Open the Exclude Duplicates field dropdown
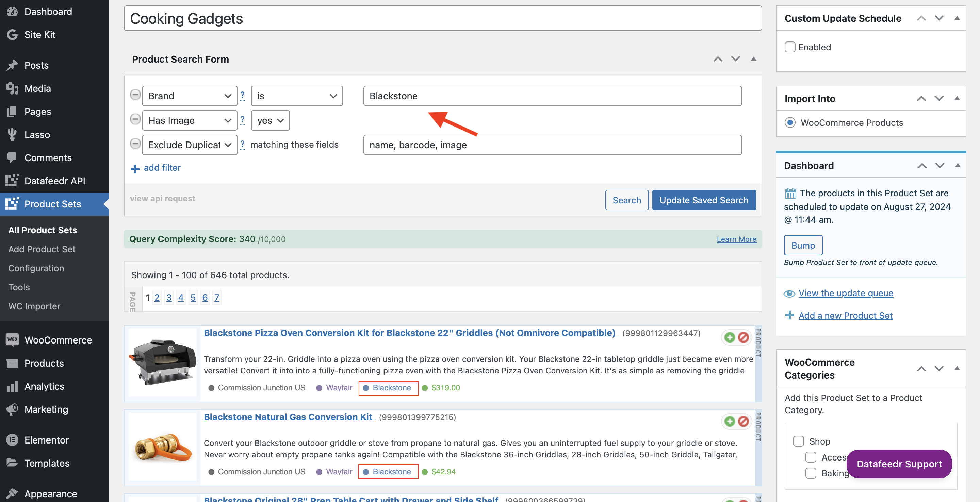 pyautogui.click(x=190, y=145)
